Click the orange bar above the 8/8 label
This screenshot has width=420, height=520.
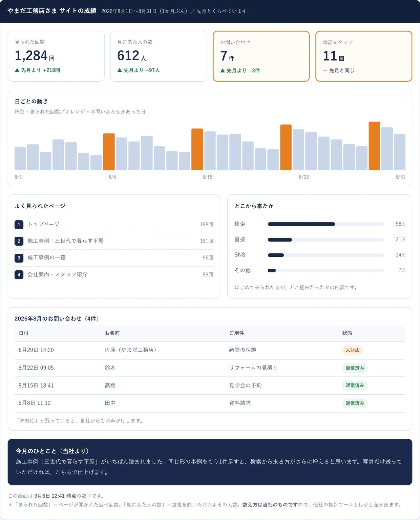(x=109, y=152)
